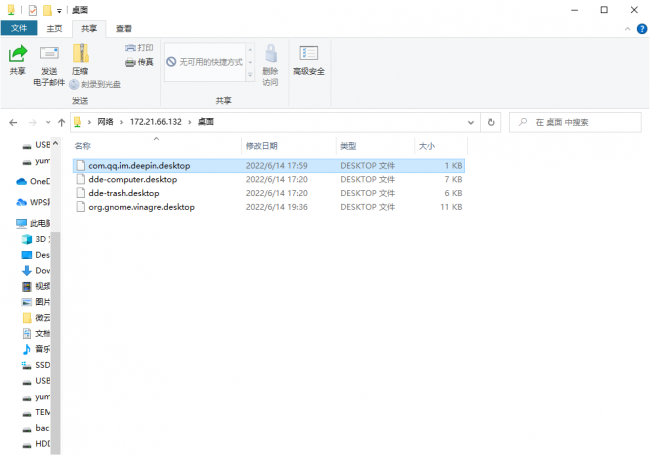Select the com.qq.im.deepin.desktop file icon
Screen dimensions: 650x455
click(81, 166)
